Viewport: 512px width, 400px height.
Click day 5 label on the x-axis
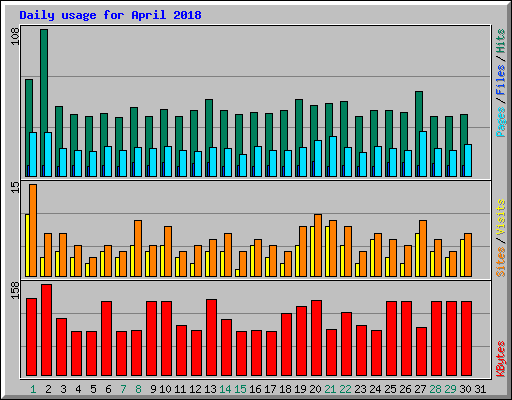coord(93,389)
